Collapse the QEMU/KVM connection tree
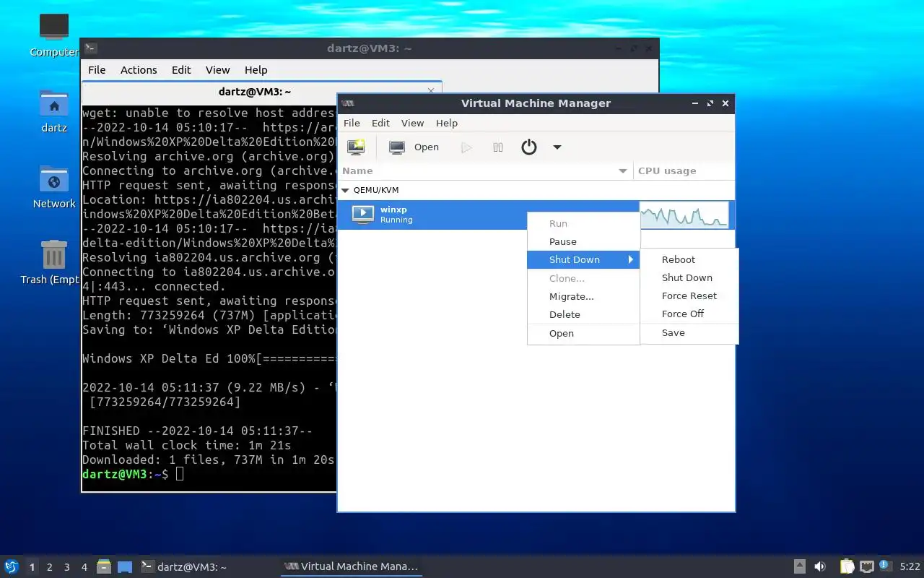 346,191
